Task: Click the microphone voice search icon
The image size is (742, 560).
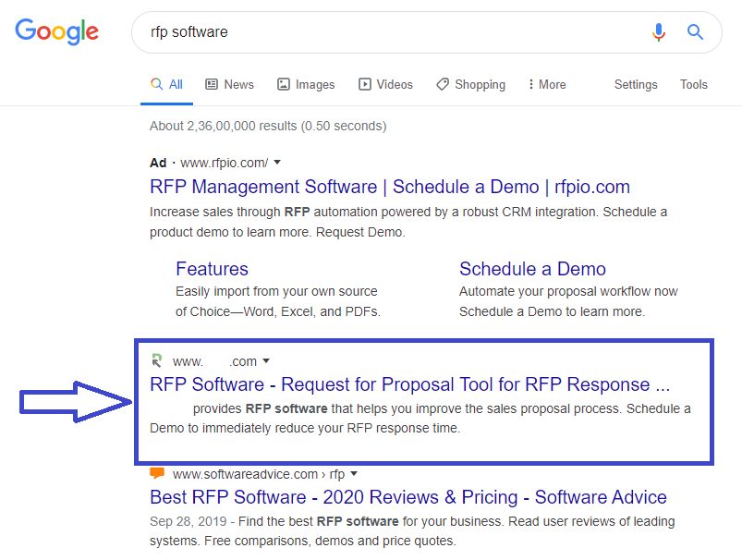Action: pos(658,32)
